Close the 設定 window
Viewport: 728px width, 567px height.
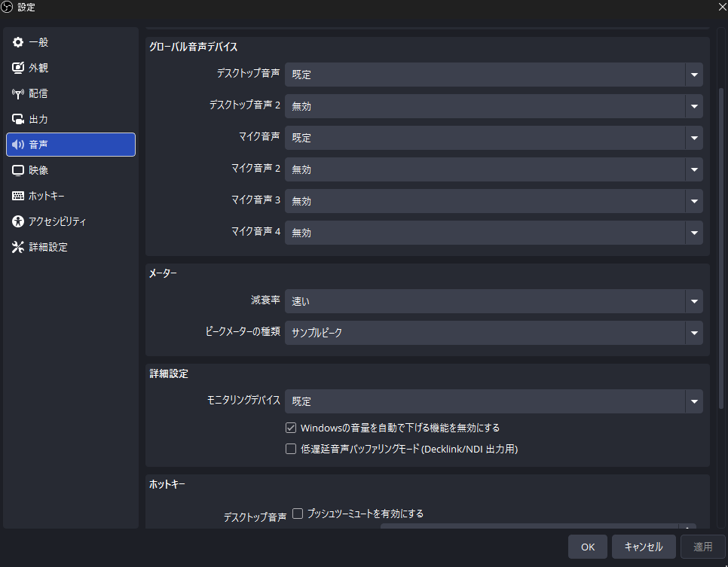coord(722,7)
